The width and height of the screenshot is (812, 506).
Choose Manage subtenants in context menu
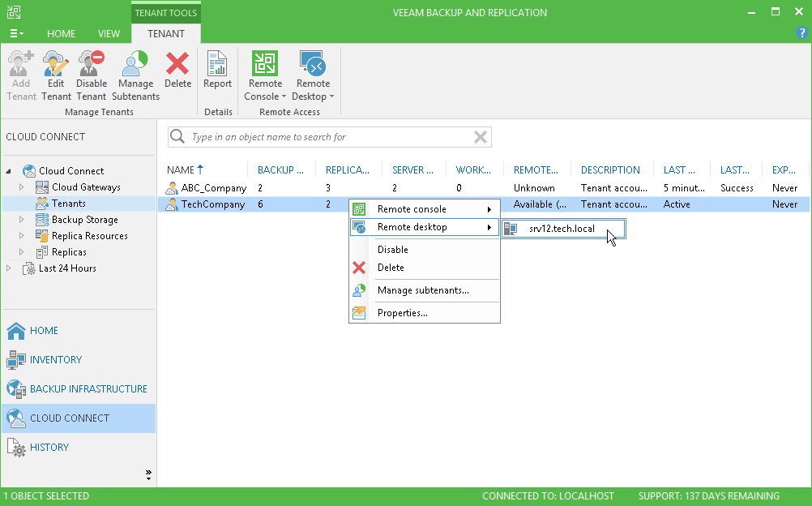click(x=425, y=290)
